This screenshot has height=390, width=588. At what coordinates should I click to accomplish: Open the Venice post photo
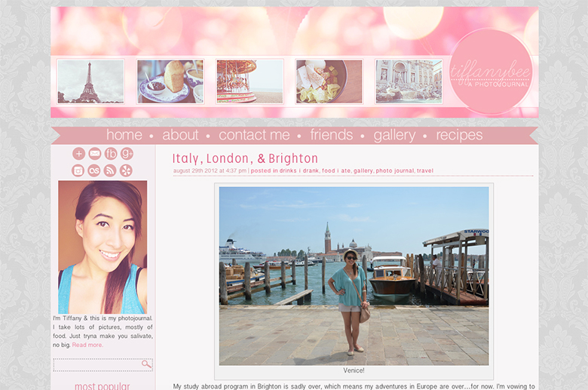(x=354, y=276)
